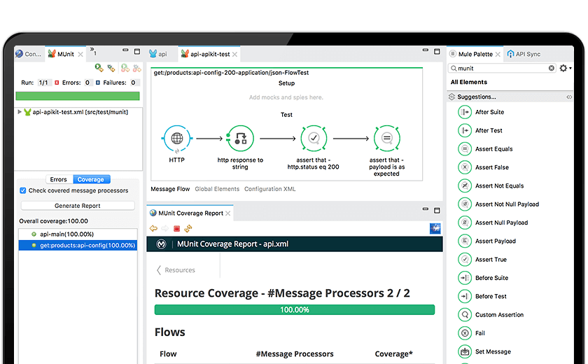Image resolution: width=588 pixels, height=364 pixels.
Task: Click the 'Coverage*' column header
Action: tap(393, 353)
